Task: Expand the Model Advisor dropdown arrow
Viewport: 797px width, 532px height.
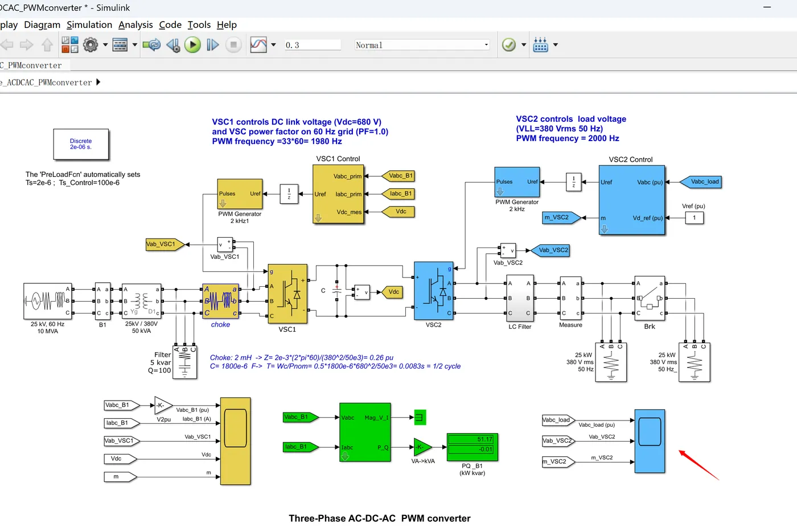Action: point(524,45)
